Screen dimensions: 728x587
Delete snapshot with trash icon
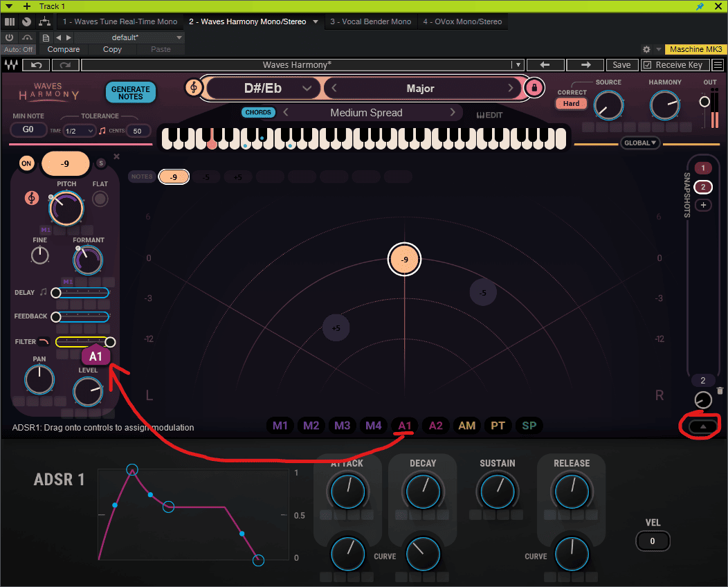(x=720, y=390)
